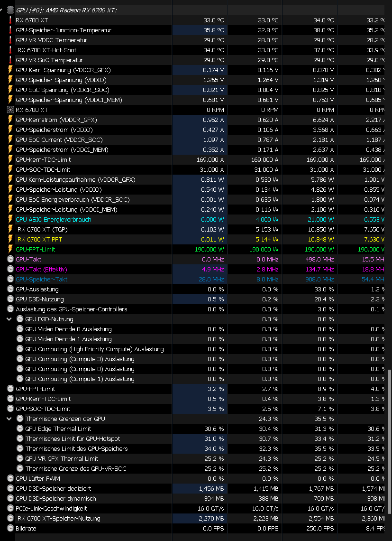Click the 1,456 MB D3D-Speicher dediziert value
The width and height of the screenshot is (392, 541).
pyautogui.click(x=211, y=488)
